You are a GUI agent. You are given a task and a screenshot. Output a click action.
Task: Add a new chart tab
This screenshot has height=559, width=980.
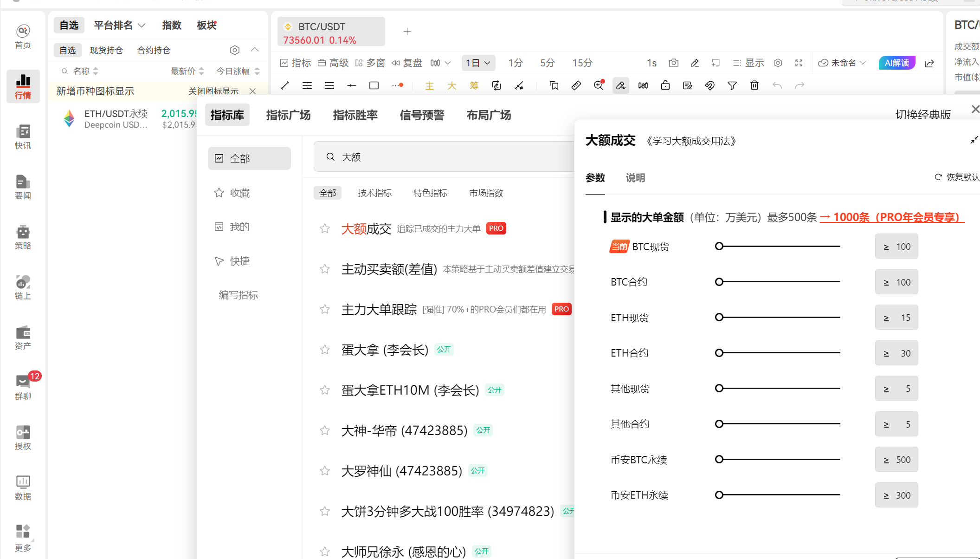[407, 32]
